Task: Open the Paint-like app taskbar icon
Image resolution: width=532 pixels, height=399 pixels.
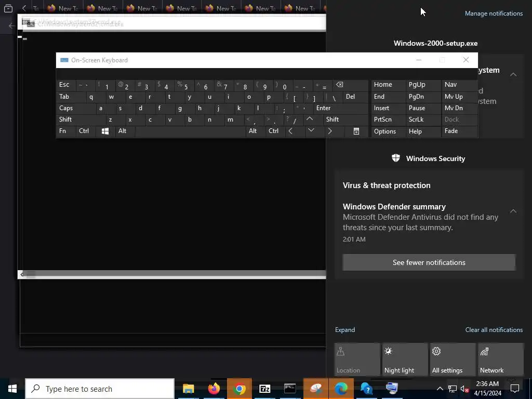Action: click(315, 389)
